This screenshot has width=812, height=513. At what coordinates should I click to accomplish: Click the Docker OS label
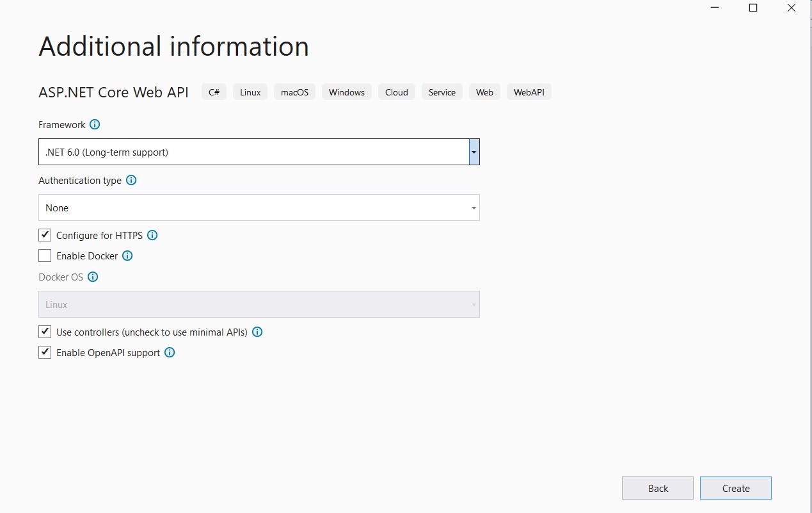(x=61, y=277)
